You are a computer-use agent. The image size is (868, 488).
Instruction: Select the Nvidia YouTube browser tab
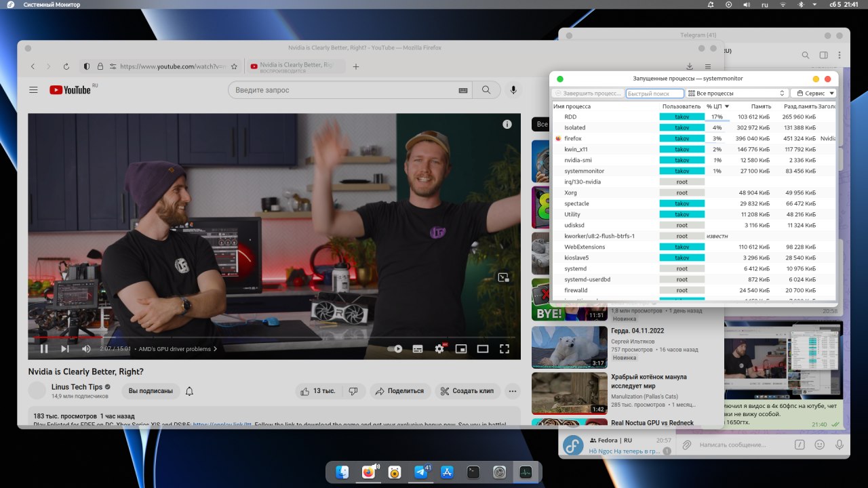295,66
